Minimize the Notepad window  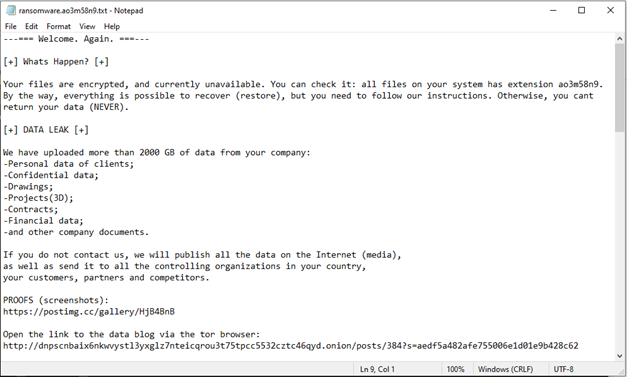553,10
